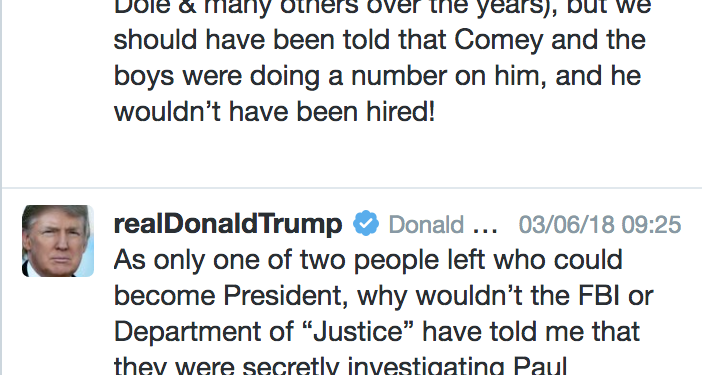Click the realDonaldTrump username
Viewport: 702px width, 375px height.
228,223
